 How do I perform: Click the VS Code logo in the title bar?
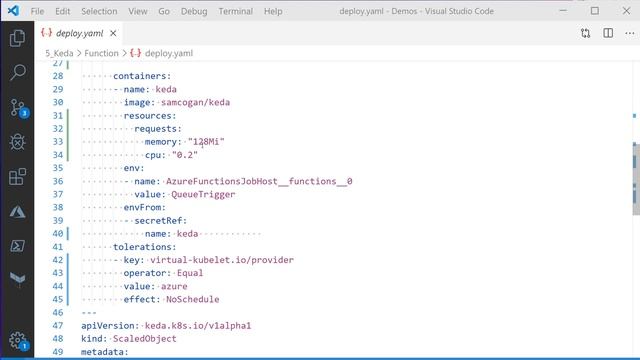13,11
